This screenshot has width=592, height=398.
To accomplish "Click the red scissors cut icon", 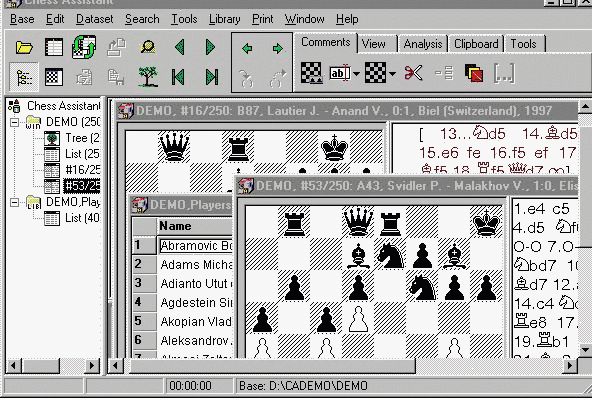I will coord(413,73).
